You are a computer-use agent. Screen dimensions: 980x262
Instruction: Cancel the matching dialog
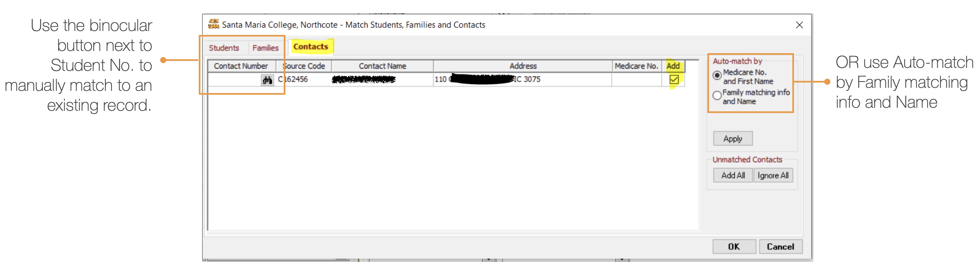click(x=780, y=247)
